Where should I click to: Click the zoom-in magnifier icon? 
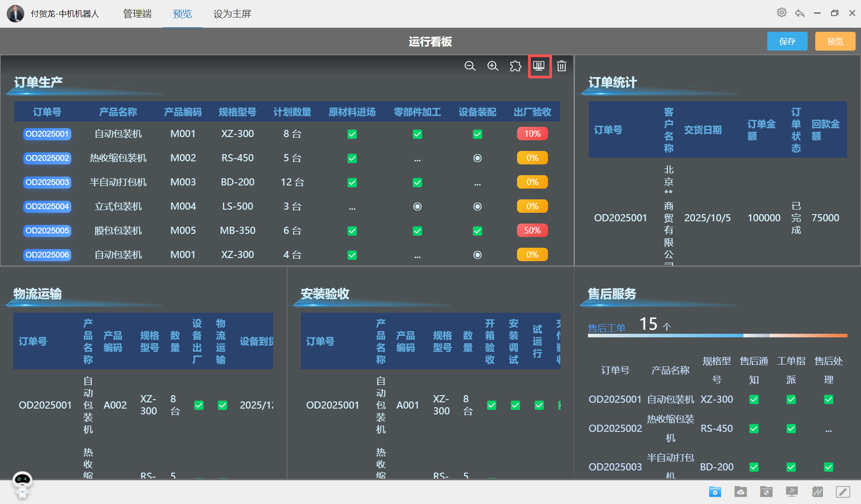[x=493, y=66]
